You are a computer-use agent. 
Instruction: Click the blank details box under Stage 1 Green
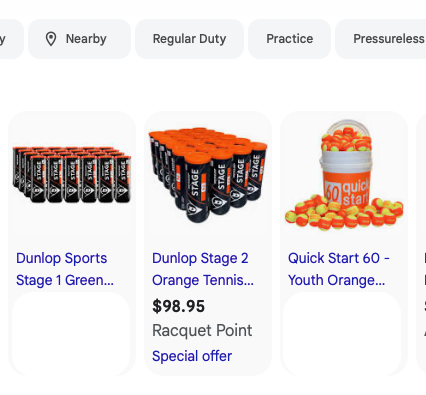pyautogui.click(x=71, y=334)
